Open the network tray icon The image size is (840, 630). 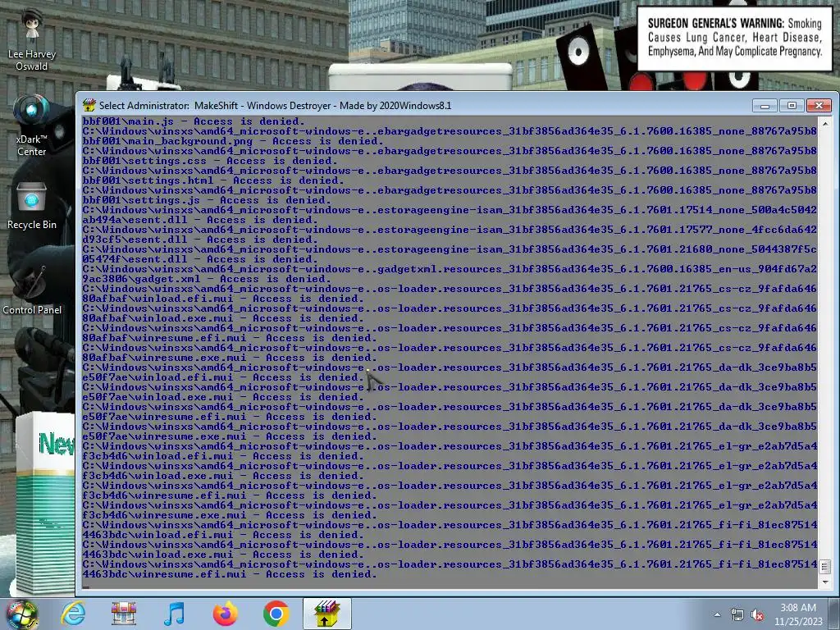click(x=737, y=614)
